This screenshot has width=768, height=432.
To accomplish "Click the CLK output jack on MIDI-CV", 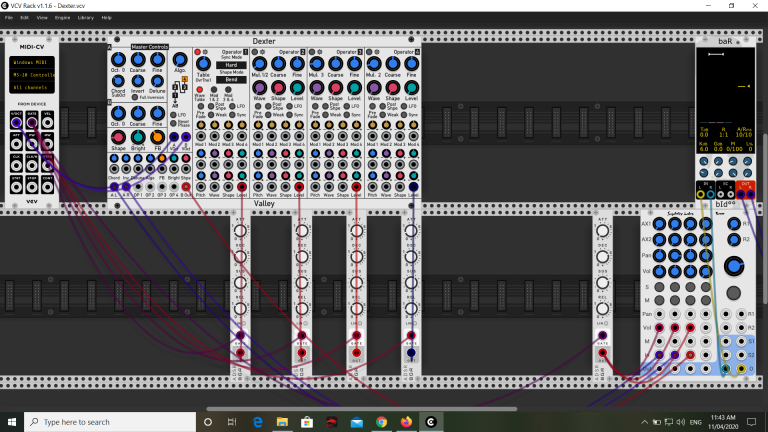I will (x=16, y=165).
